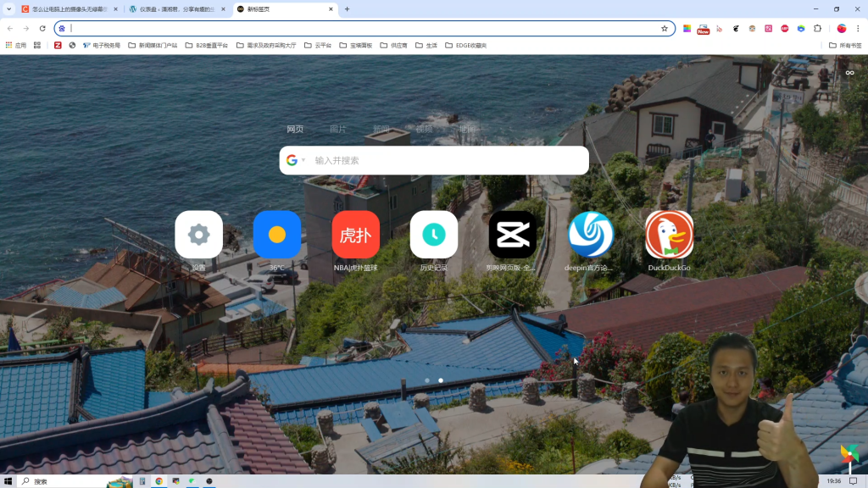Reload the page using the refresh button

[42, 28]
